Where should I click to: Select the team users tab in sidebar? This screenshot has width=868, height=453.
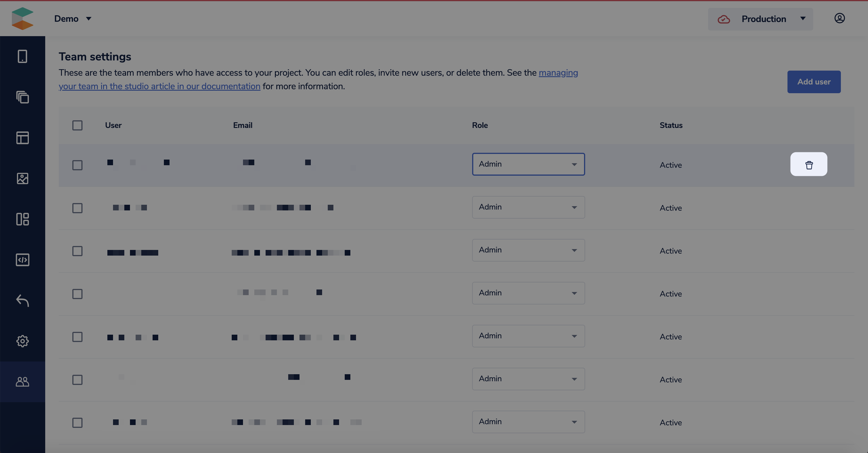tap(22, 382)
